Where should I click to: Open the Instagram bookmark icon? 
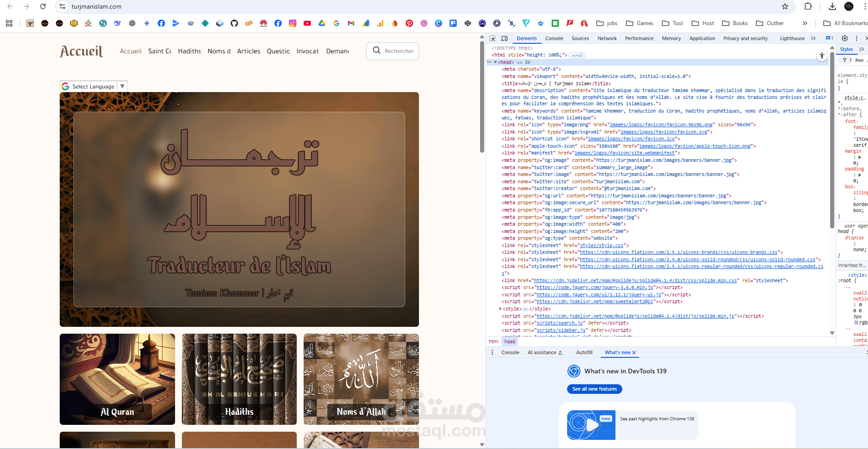(x=293, y=23)
